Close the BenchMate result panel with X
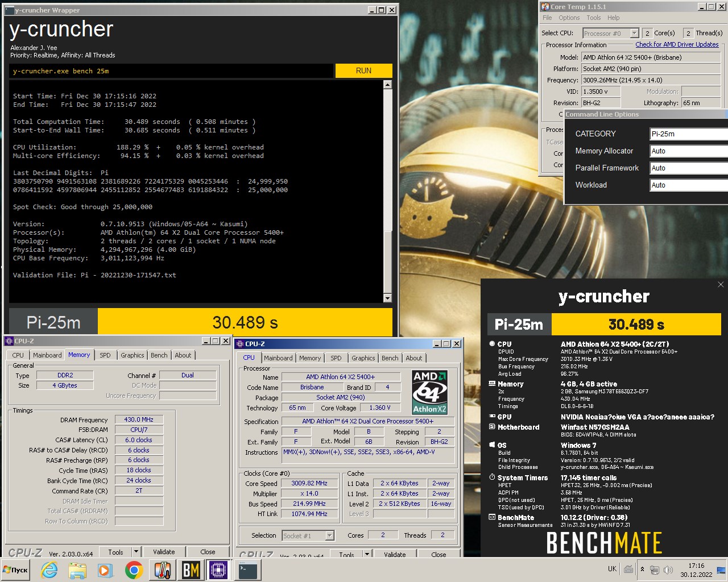728x582 pixels. (x=721, y=284)
